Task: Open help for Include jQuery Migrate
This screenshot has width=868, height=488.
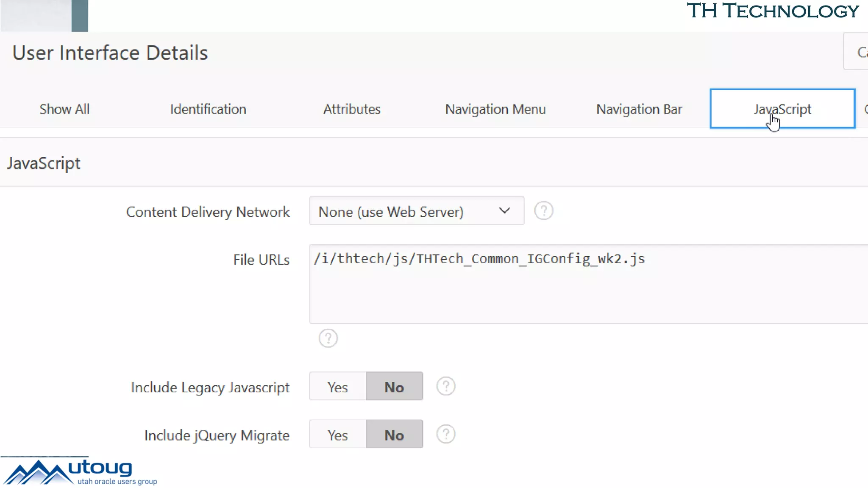Action: point(445,434)
